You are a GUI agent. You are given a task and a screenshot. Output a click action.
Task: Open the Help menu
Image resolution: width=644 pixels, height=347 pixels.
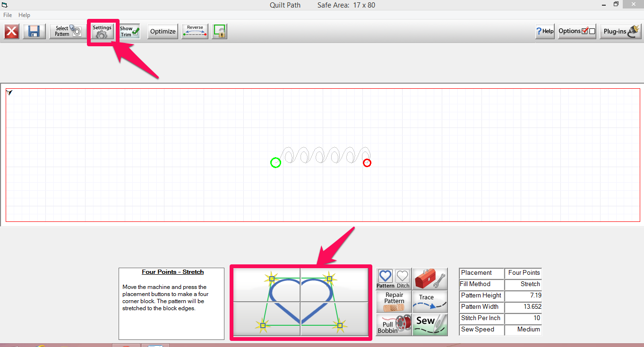tap(24, 15)
